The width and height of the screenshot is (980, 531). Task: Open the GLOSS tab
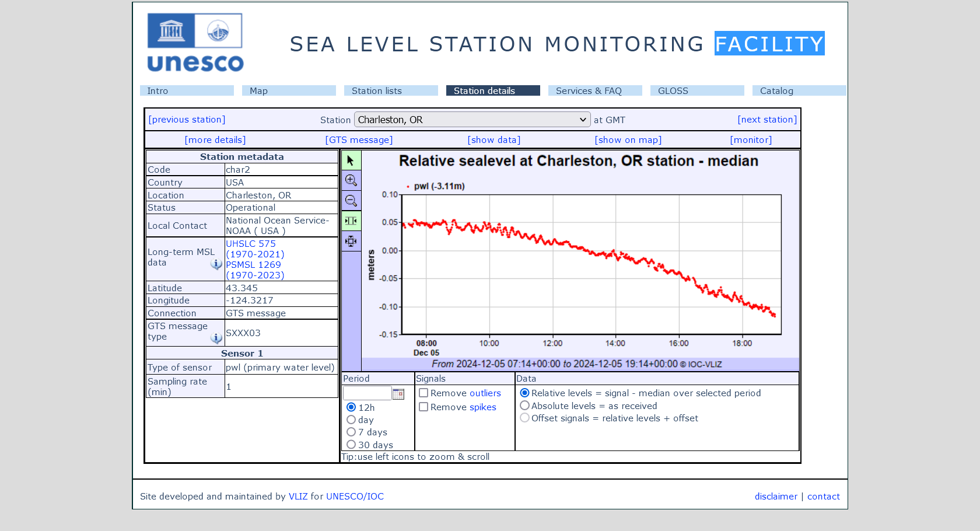(x=697, y=90)
